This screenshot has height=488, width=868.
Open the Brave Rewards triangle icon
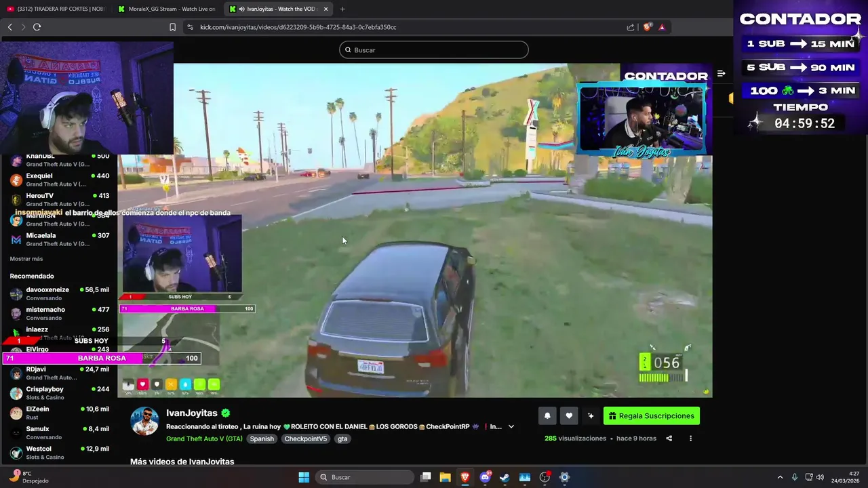tap(662, 27)
